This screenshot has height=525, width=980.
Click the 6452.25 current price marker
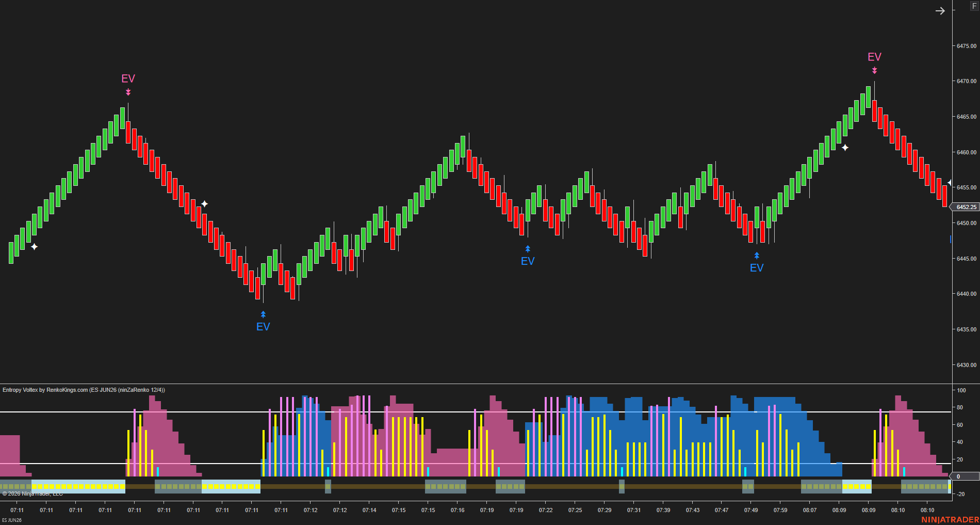click(966, 207)
